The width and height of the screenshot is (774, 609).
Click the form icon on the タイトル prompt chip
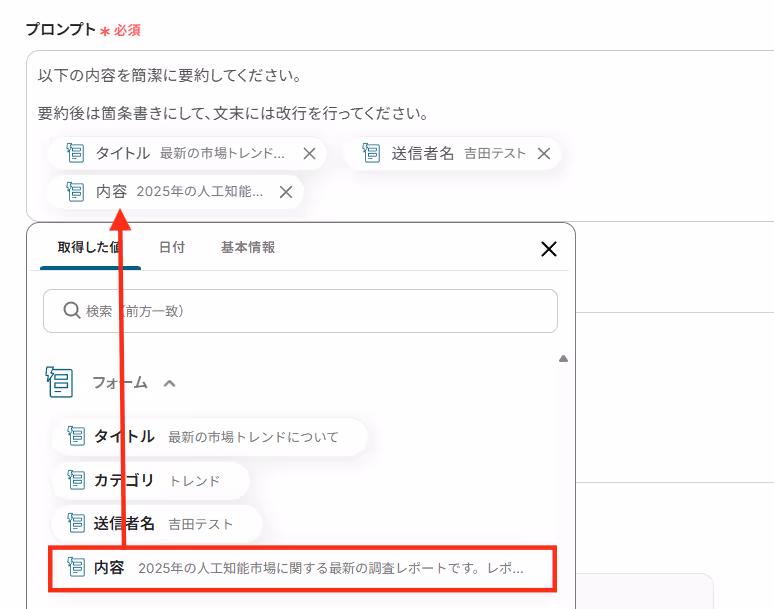click(75, 153)
